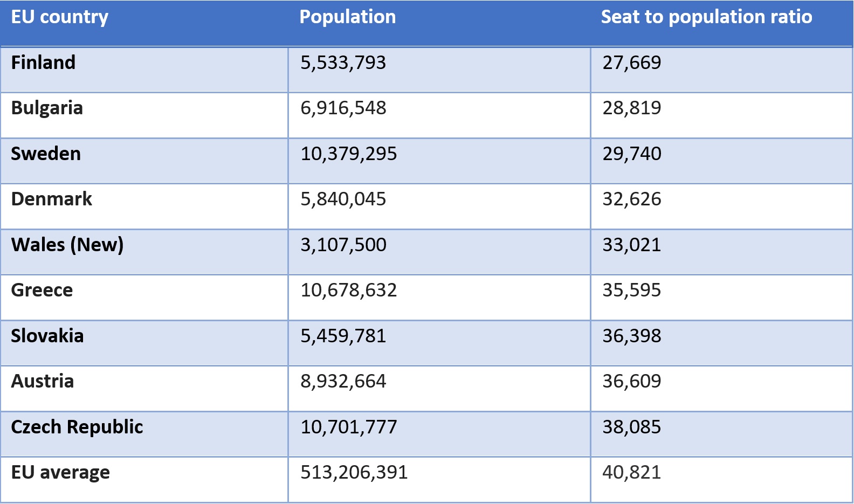This screenshot has width=854, height=504.
Task: Click the EU average population 513,206,391
Action: (x=354, y=472)
